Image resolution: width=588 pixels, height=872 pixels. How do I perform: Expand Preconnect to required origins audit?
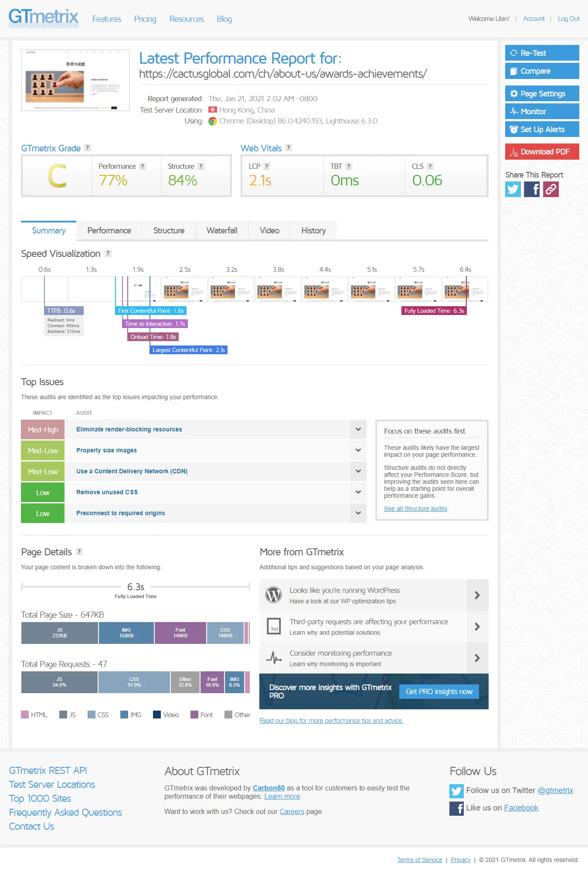point(358,513)
